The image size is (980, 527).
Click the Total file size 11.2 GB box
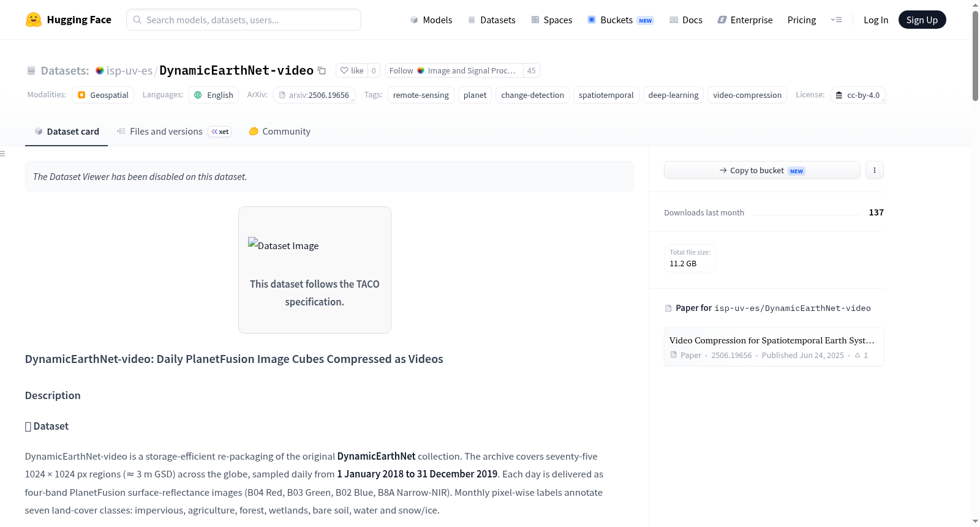pos(690,258)
